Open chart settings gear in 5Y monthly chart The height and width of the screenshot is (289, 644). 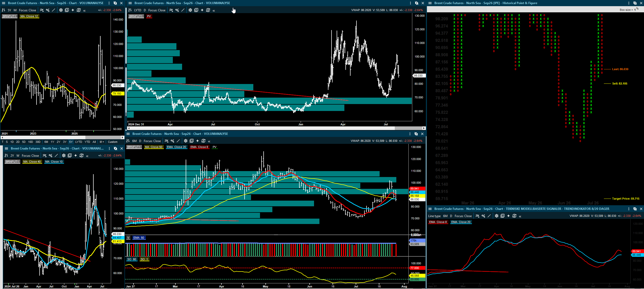[x=61, y=10]
